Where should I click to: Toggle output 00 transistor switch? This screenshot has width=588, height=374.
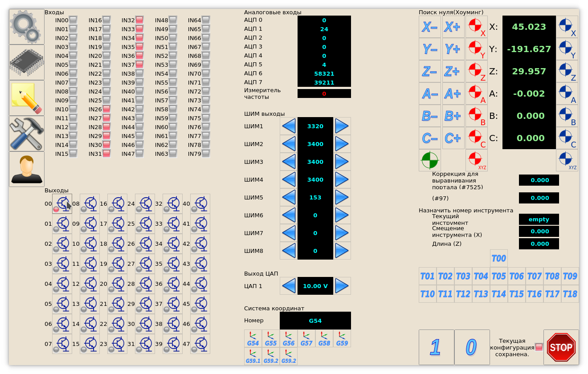(x=62, y=204)
